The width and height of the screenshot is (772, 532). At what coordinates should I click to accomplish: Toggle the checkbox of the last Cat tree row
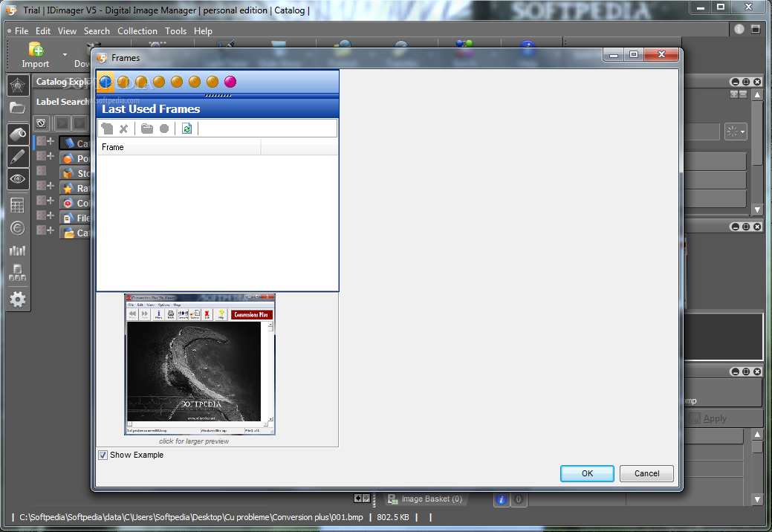(41, 230)
